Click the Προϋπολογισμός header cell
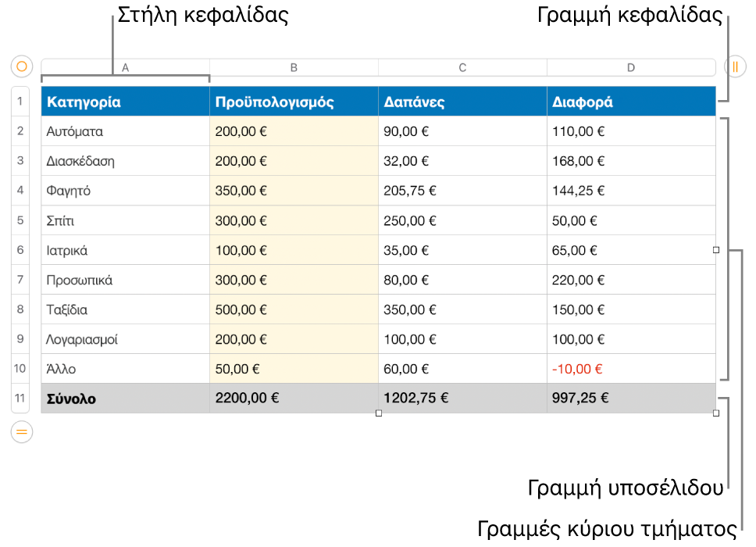Image resolution: width=756 pixels, height=547 pixels. point(294,102)
